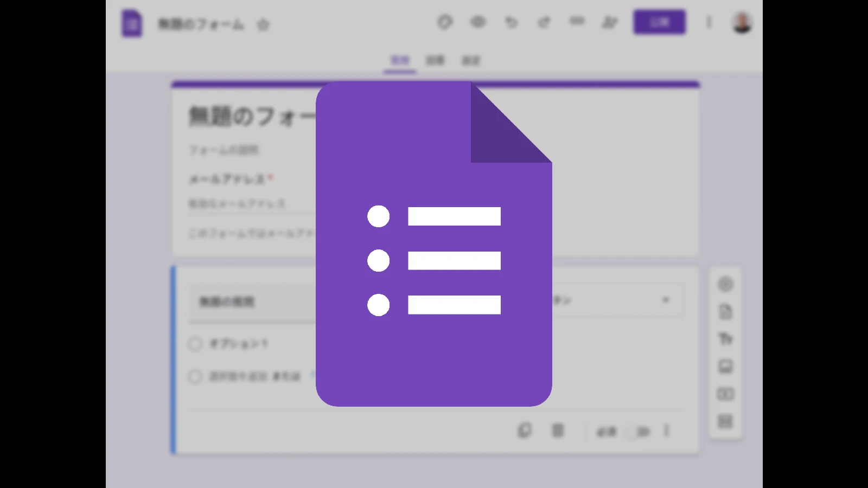868x488 pixels.
Task: Add title and description from sidebar
Action: click(x=725, y=339)
